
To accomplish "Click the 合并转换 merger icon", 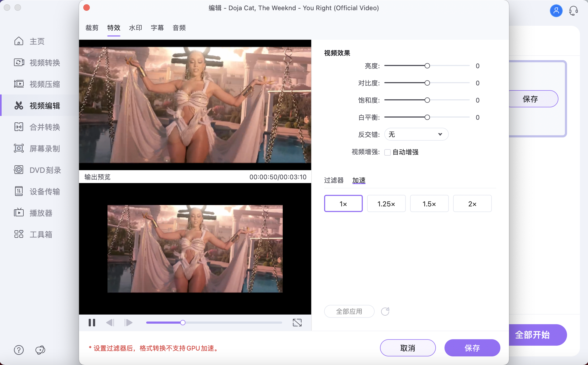I will (x=19, y=127).
